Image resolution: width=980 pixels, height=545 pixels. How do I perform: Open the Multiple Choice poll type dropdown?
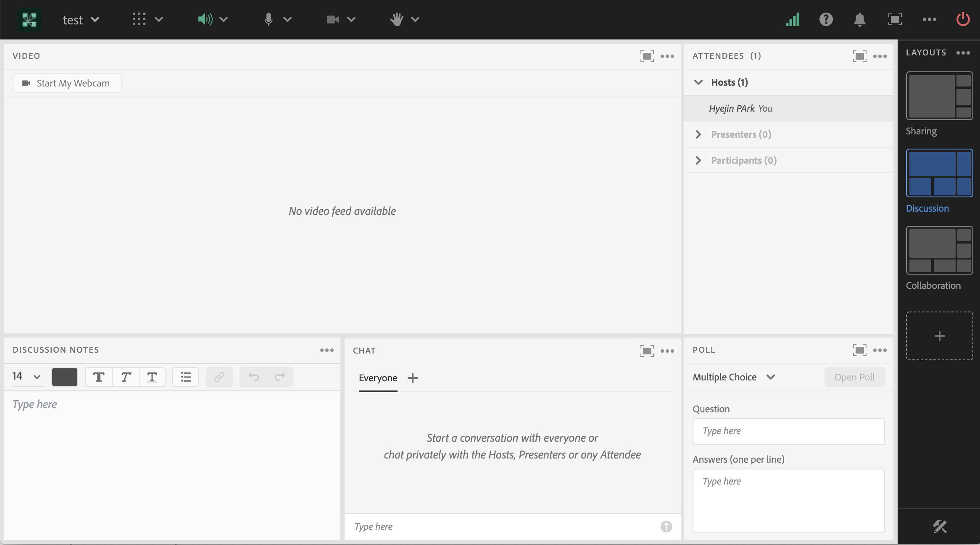pyautogui.click(x=734, y=377)
